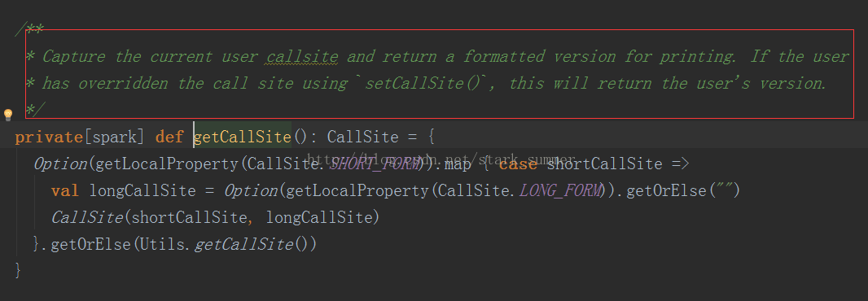Click the italic Option call on the first body line
This screenshot has height=301, width=868.
(61, 164)
